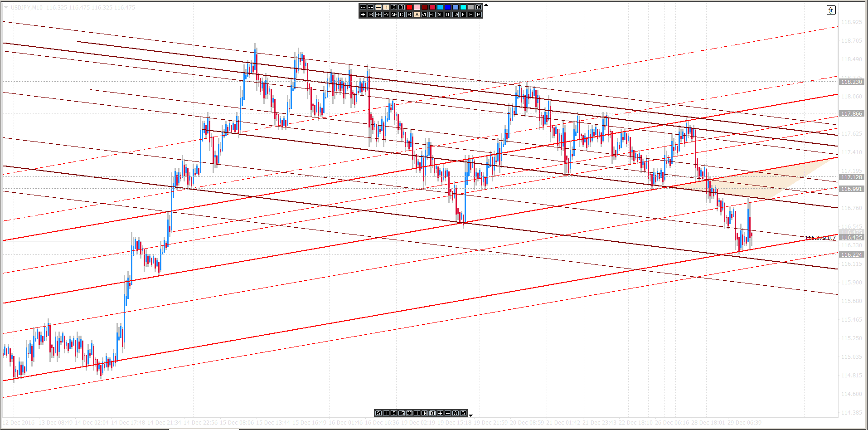The width and height of the screenshot is (868, 430).
Task: Switch to the H1 timeframe
Action: 417,413
